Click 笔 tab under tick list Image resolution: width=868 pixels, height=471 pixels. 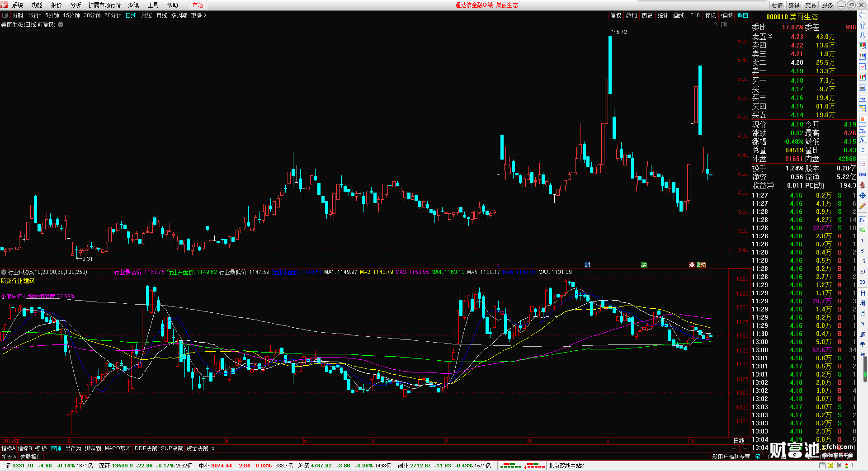coord(757,457)
